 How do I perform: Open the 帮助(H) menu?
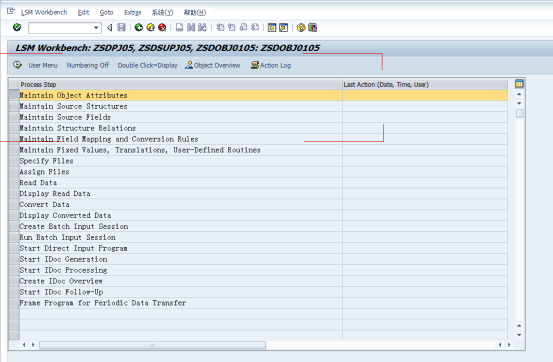point(195,12)
